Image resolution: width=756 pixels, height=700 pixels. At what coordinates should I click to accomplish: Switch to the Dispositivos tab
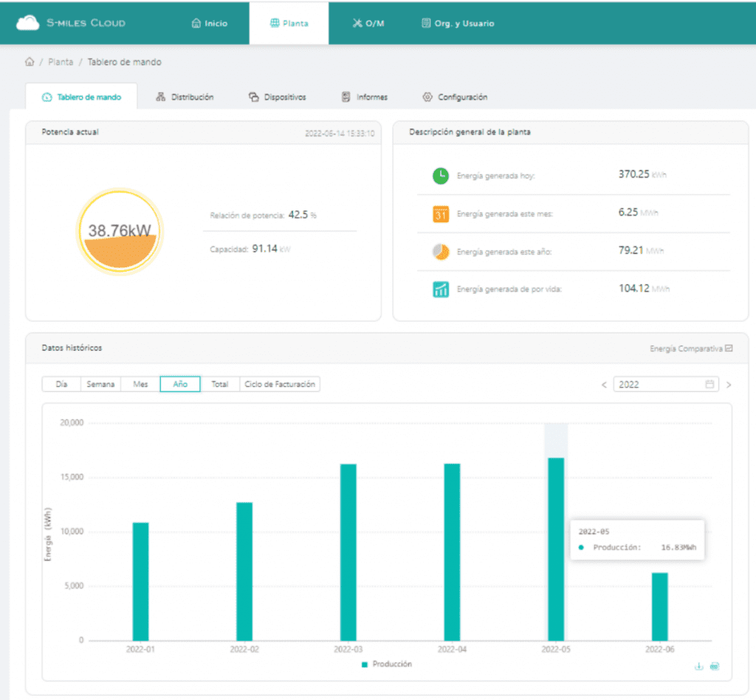(x=278, y=97)
